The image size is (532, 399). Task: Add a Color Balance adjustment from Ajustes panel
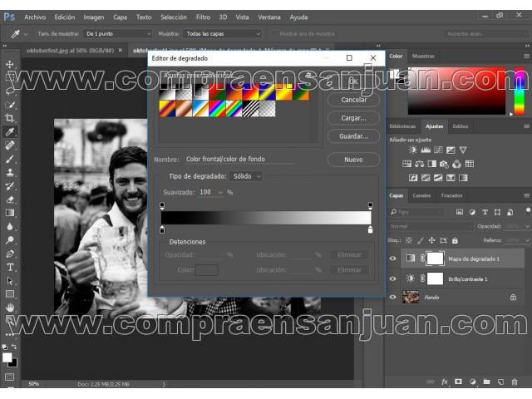coord(419,165)
